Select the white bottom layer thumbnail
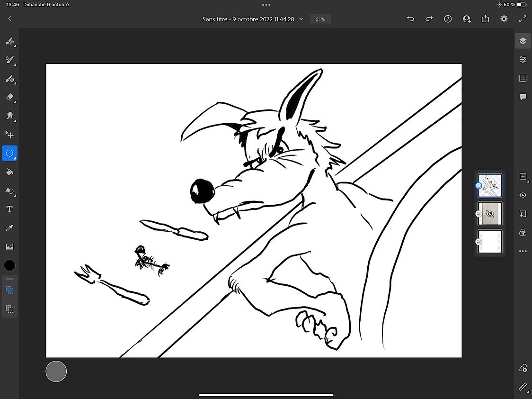 click(x=490, y=242)
